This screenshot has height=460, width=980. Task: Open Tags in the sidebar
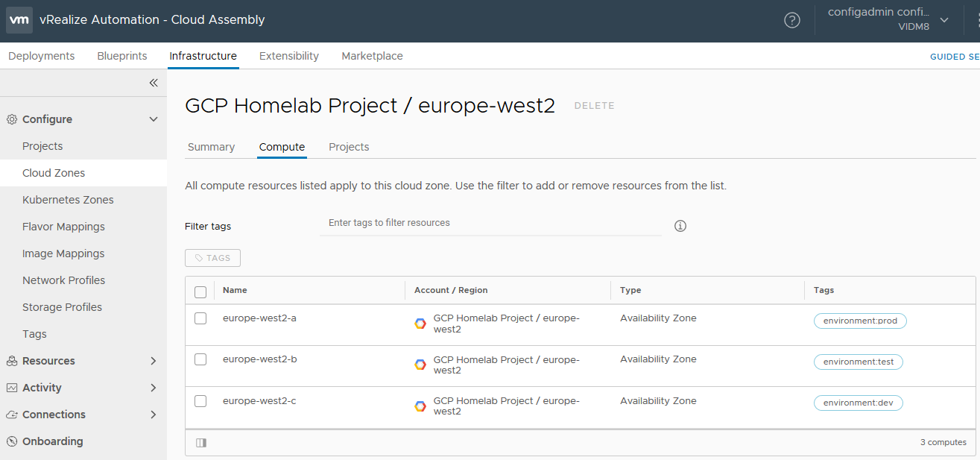click(x=34, y=334)
